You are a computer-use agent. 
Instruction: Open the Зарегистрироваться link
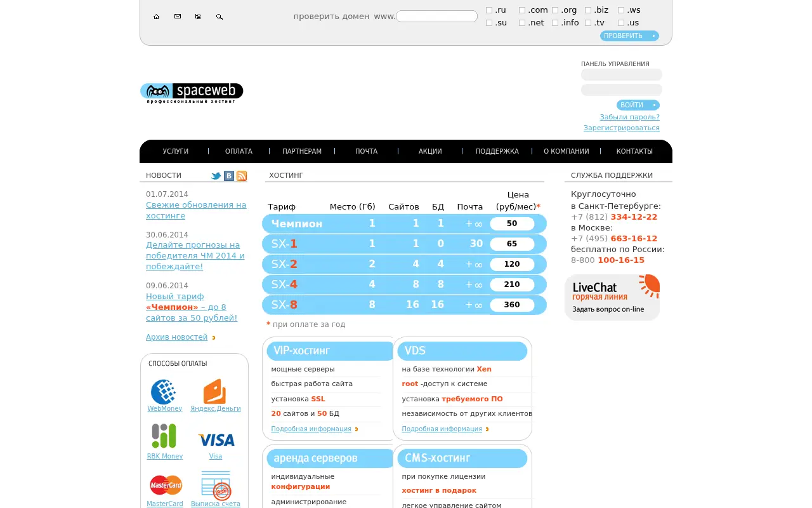[622, 128]
